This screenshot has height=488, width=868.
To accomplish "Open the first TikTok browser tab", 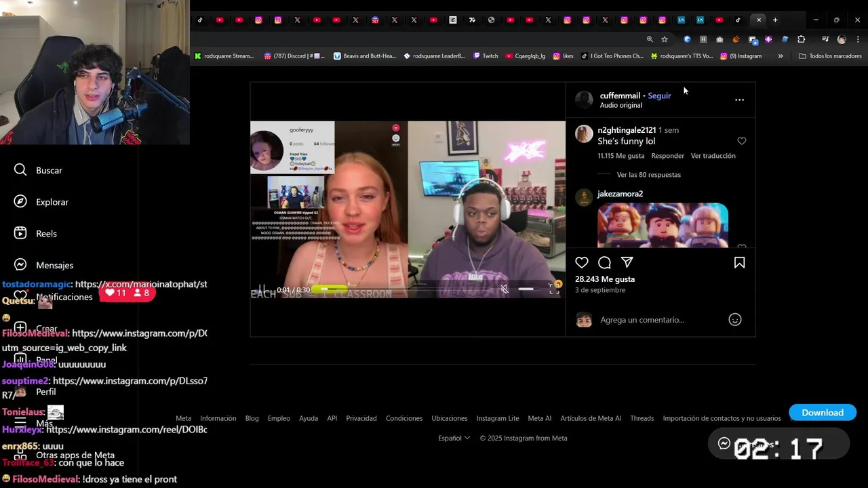I will [x=200, y=20].
